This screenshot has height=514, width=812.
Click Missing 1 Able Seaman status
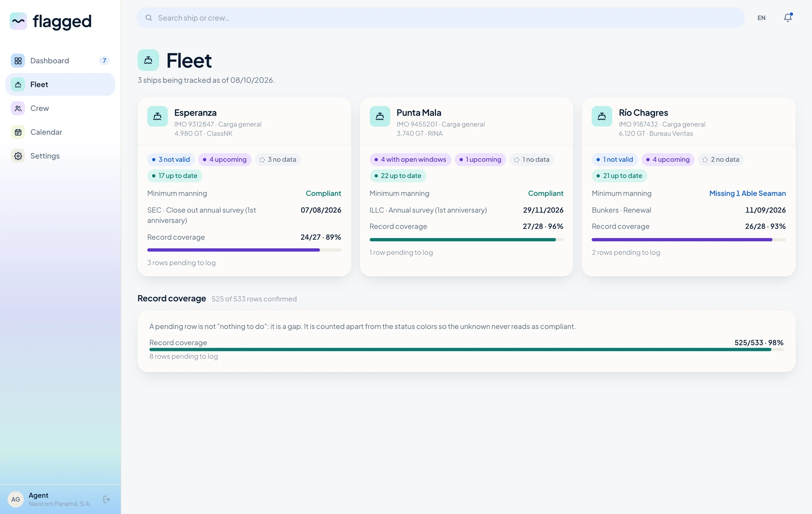[x=747, y=194]
